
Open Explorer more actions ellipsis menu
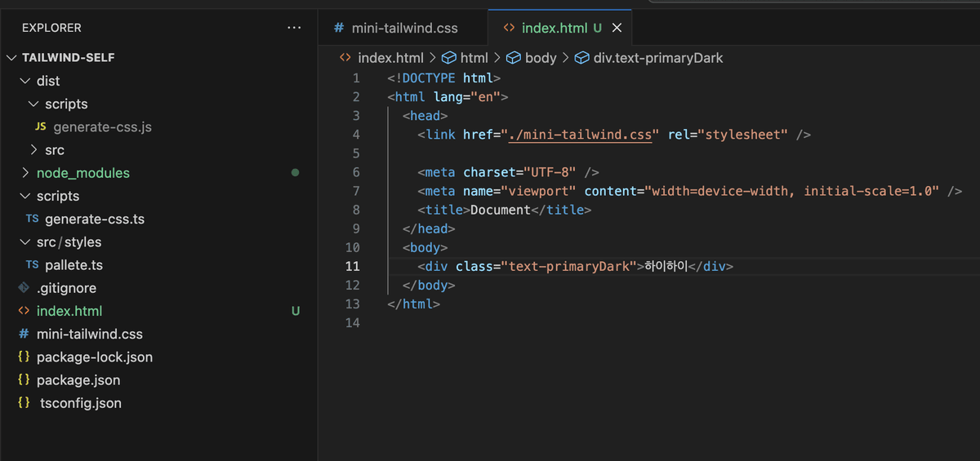(294, 28)
